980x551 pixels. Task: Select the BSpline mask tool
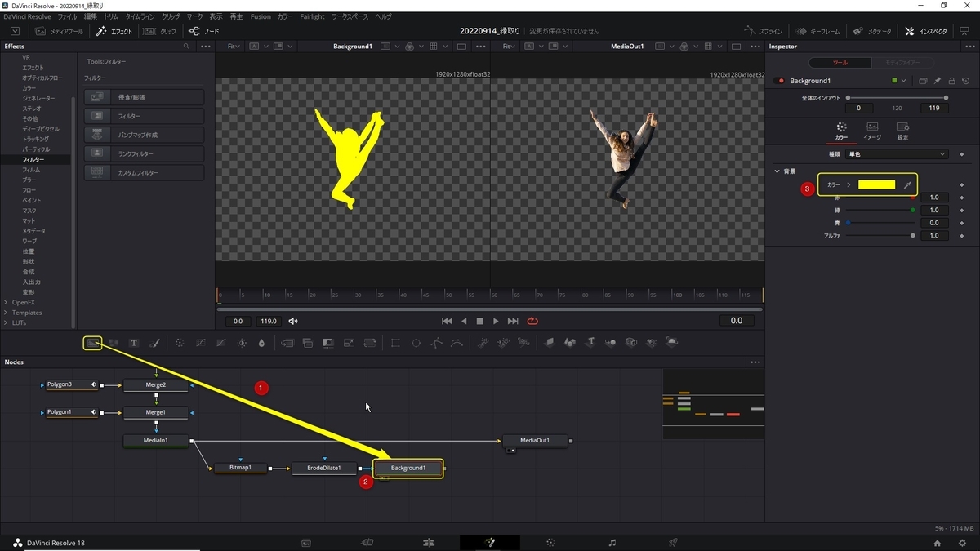coord(457,343)
